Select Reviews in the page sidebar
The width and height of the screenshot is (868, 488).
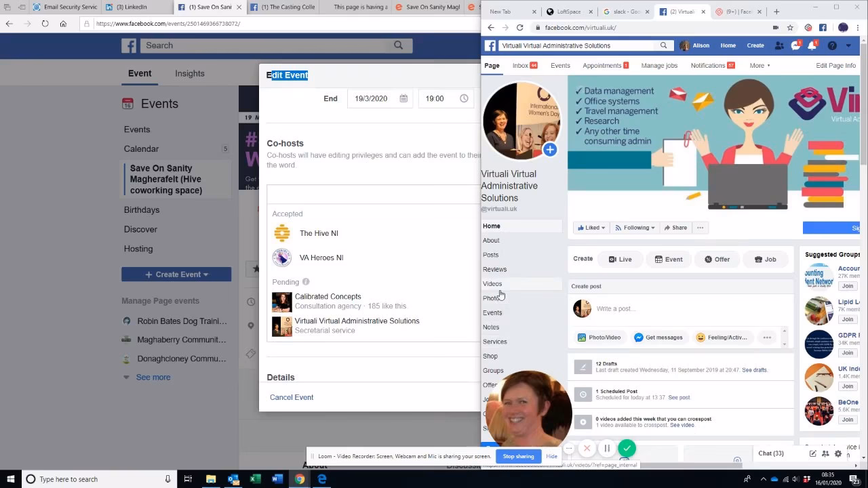tap(494, 269)
